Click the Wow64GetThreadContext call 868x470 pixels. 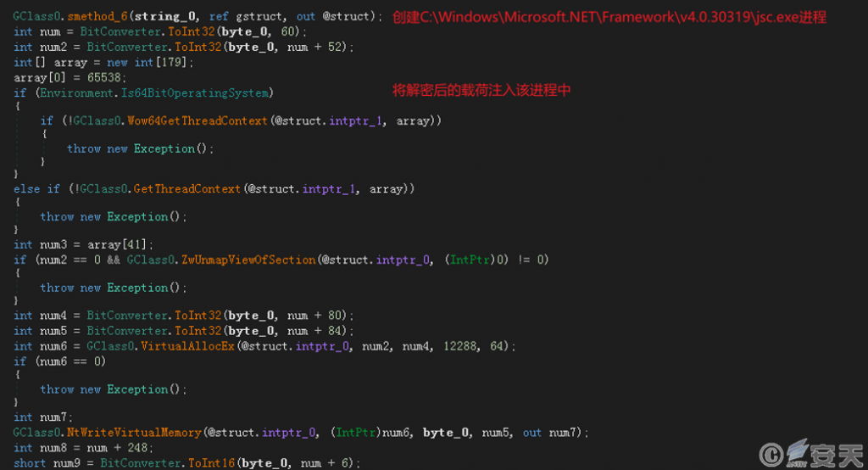click(x=197, y=120)
